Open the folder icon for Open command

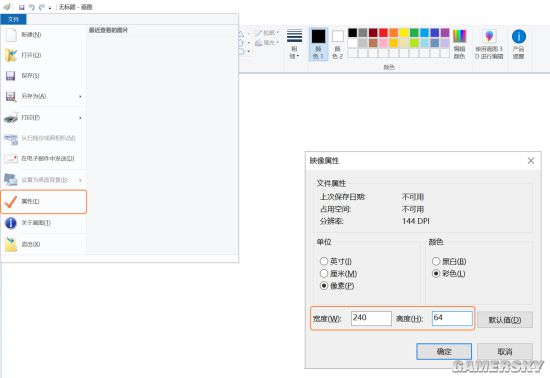click(11, 55)
